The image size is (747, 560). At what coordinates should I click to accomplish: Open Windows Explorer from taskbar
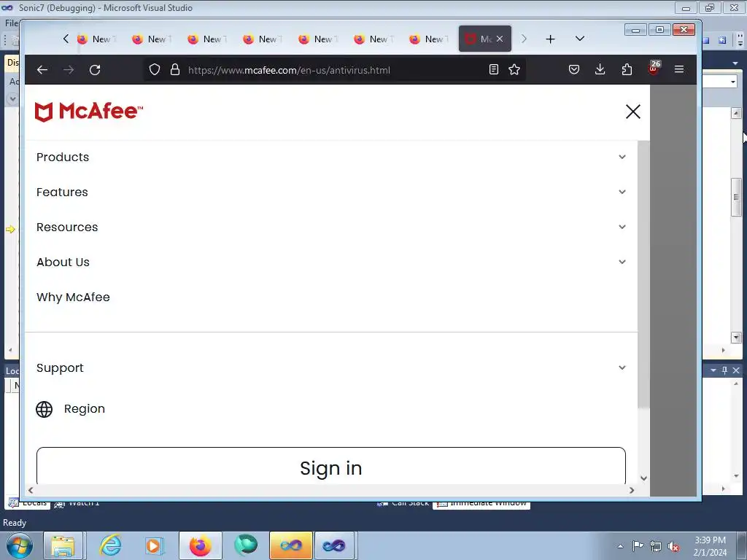[63, 545]
